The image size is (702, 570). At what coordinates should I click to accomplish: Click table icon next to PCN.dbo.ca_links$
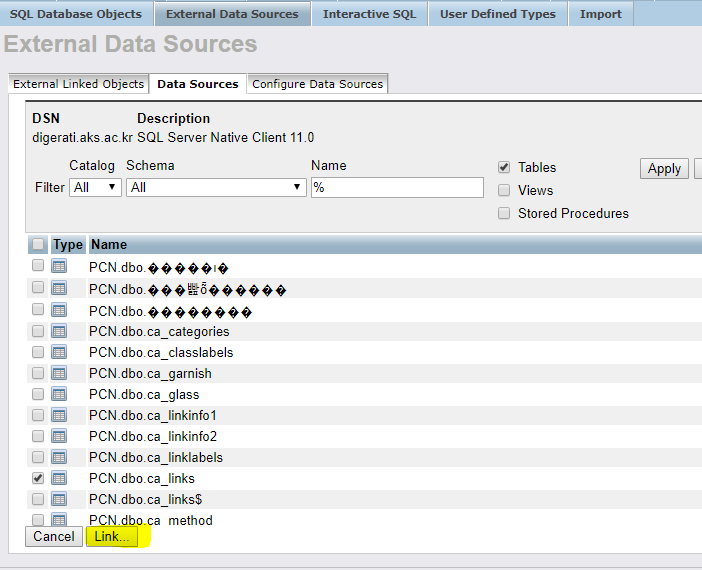[59, 499]
